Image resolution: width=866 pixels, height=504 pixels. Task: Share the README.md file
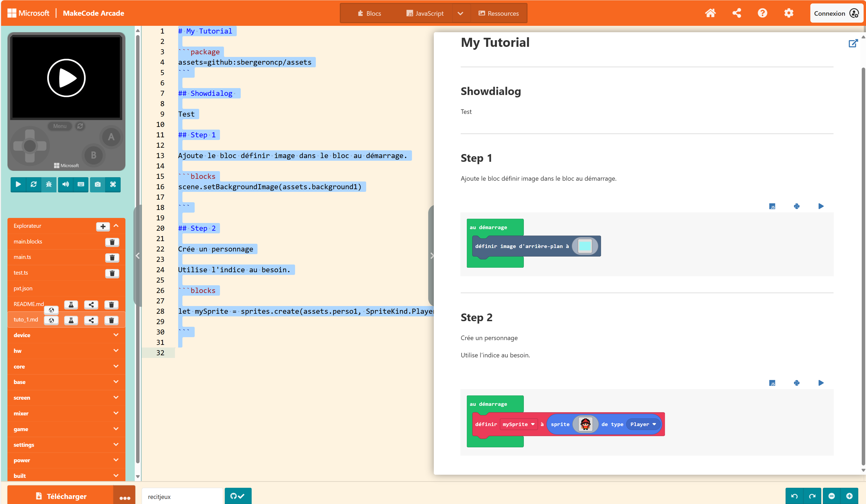[x=91, y=305]
